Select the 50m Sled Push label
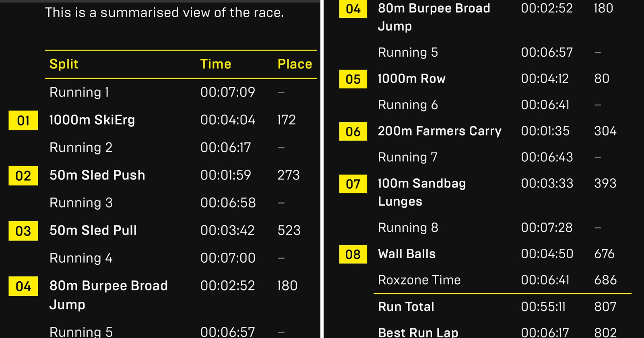This screenshot has width=644, height=338. [x=97, y=175]
